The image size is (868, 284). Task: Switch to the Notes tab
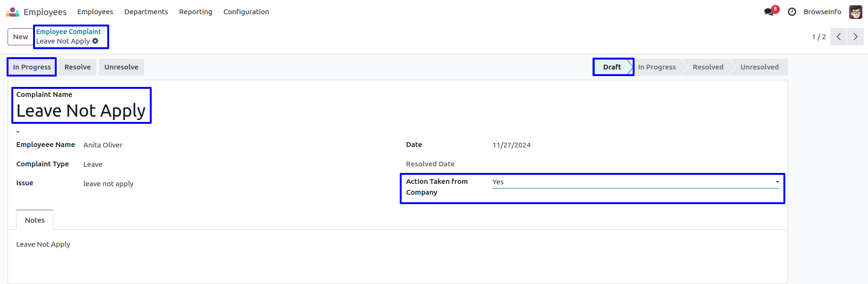34,220
